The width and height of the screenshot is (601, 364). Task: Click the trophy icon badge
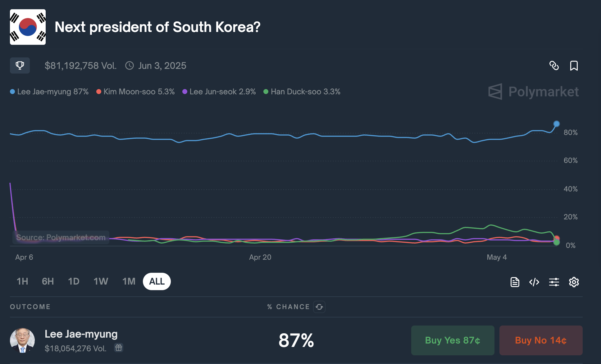[20, 65]
